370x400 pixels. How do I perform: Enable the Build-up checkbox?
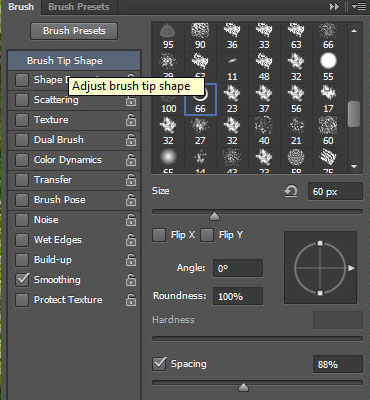coord(22,260)
